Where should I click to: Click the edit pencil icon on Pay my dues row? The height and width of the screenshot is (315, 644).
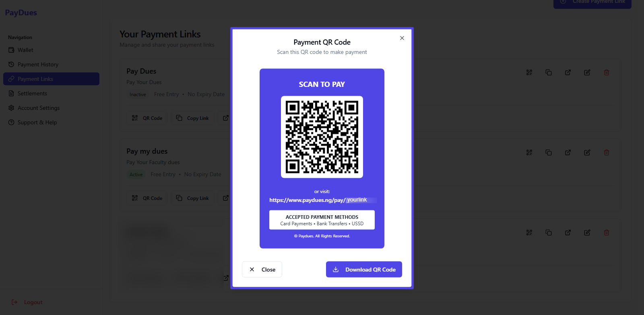pyautogui.click(x=587, y=152)
